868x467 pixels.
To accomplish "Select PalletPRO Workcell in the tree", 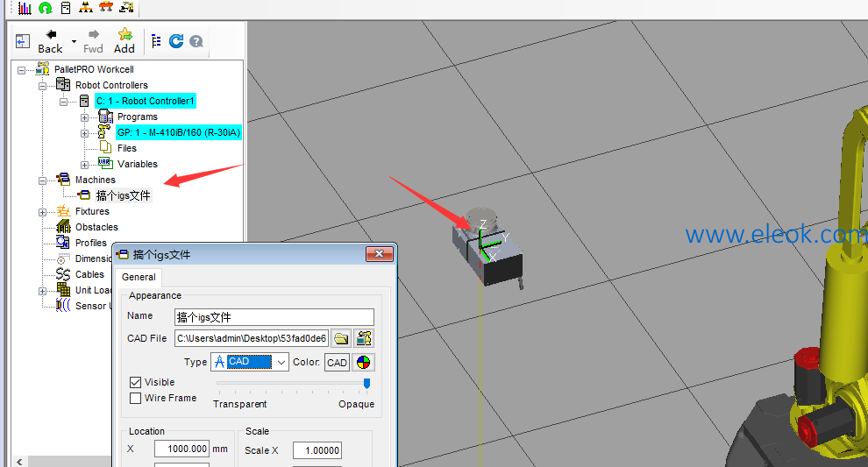I will coord(94,69).
